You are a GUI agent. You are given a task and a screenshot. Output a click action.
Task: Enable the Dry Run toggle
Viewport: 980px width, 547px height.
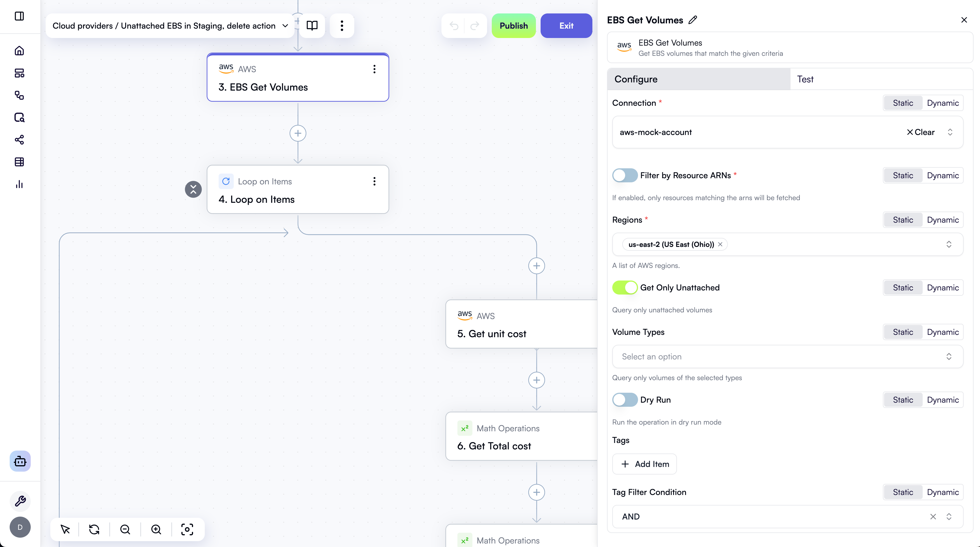pyautogui.click(x=624, y=399)
